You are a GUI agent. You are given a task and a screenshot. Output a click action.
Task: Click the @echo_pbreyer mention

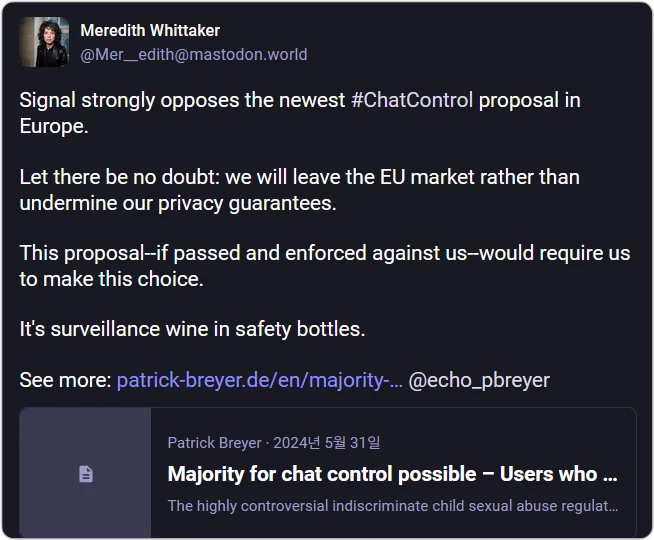click(x=479, y=380)
